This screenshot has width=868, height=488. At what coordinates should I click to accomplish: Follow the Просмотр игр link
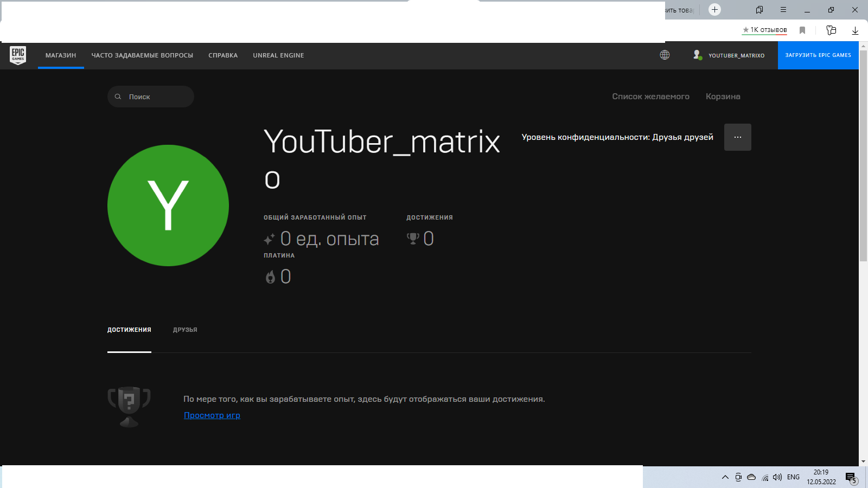(x=212, y=415)
